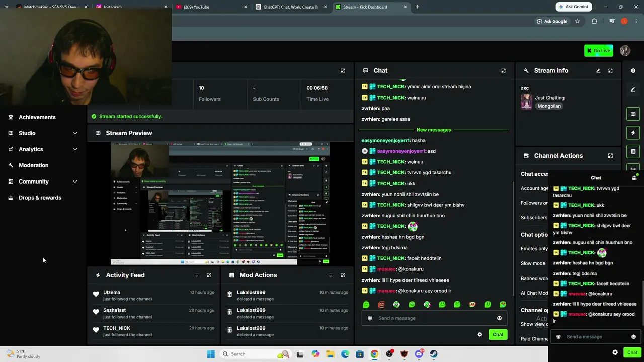644x362 pixels.
Task: Expand the Community sidebar section
Action: pos(43,182)
